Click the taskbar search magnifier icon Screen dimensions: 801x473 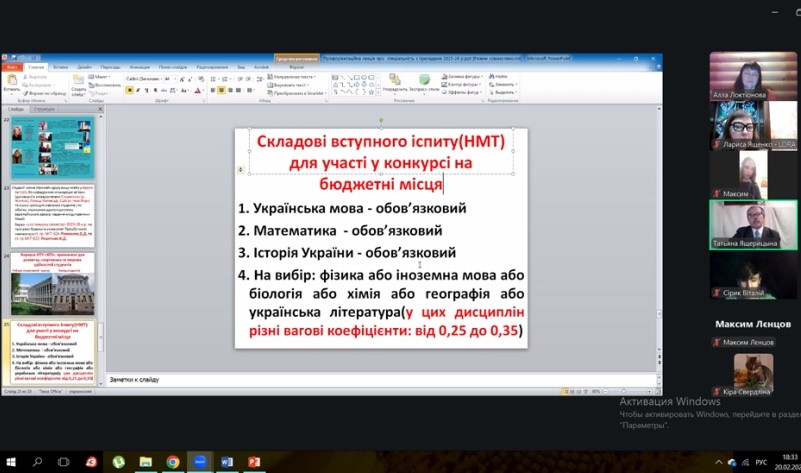tap(37, 462)
